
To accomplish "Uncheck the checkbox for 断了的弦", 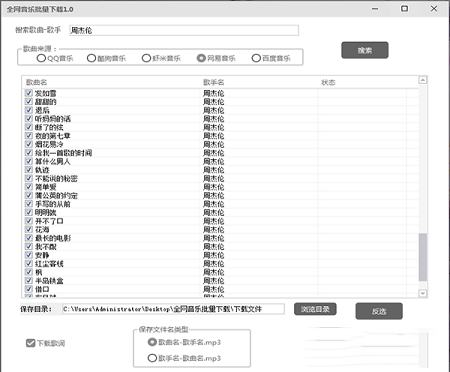I will click(x=29, y=127).
